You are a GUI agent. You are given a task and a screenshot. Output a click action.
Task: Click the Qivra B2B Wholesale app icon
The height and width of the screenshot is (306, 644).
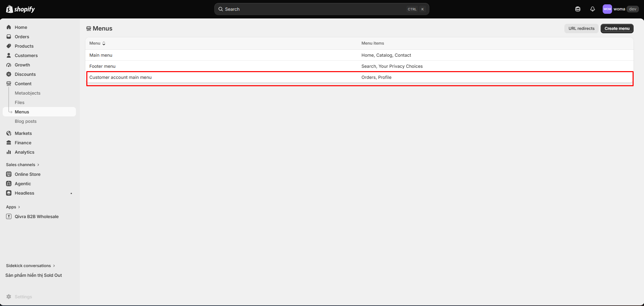pos(9,216)
